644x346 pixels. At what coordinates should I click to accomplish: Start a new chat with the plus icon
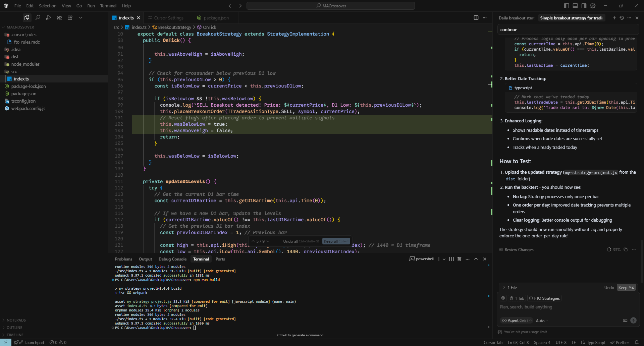point(614,18)
